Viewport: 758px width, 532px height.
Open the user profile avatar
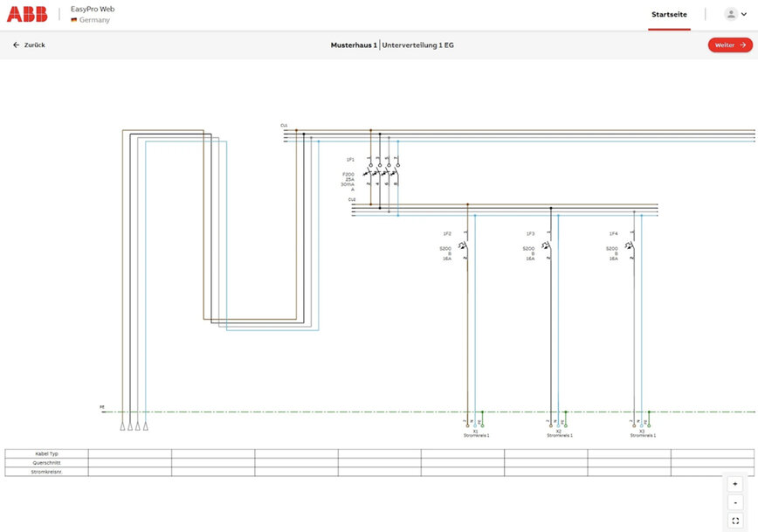[x=731, y=14]
